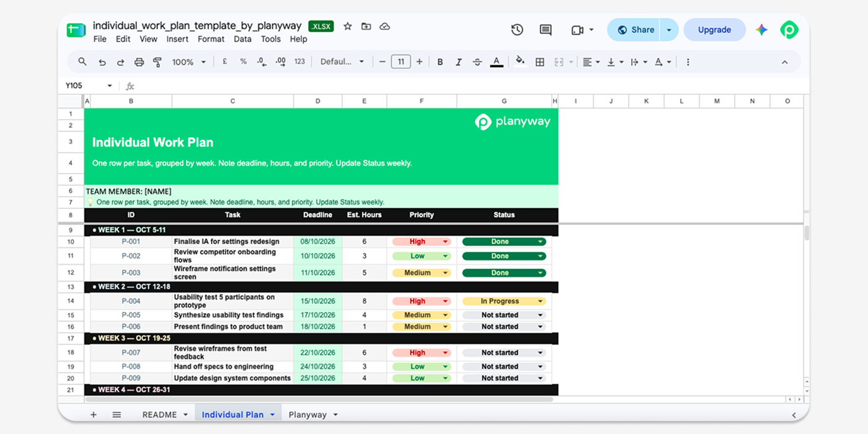Image resolution: width=868 pixels, height=434 pixels.
Task: Select cell with deadline 08/10/2026
Action: tap(317, 242)
